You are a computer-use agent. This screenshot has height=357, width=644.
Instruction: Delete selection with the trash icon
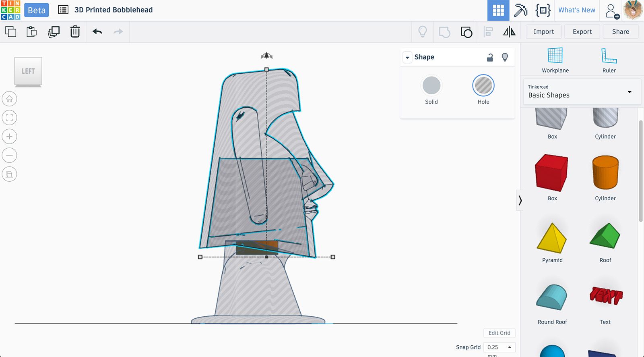(x=75, y=31)
